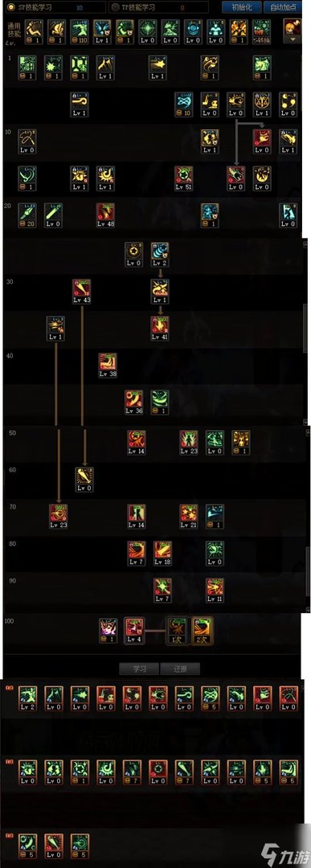Click the skill icon labeled Lv 38
The width and height of the screenshot is (311, 868).
click(108, 366)
